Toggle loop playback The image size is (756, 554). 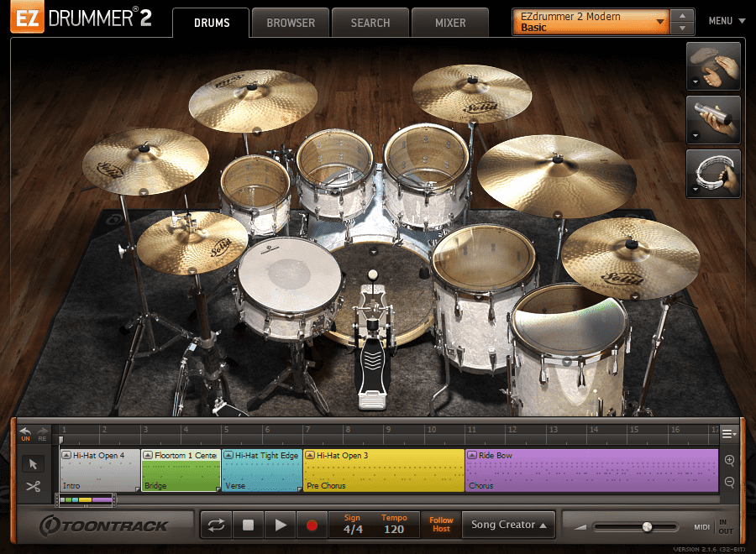pyautogui.click(x=216, y=525)
